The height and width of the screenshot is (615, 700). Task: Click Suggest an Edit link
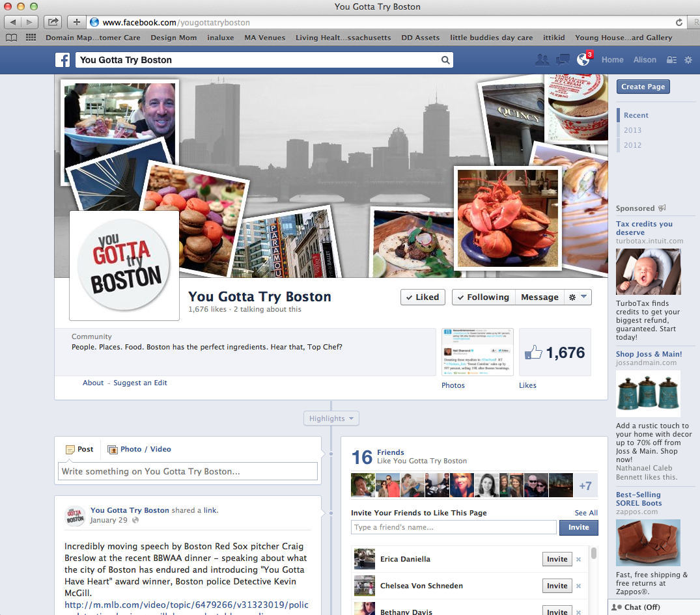pos(140,383)
